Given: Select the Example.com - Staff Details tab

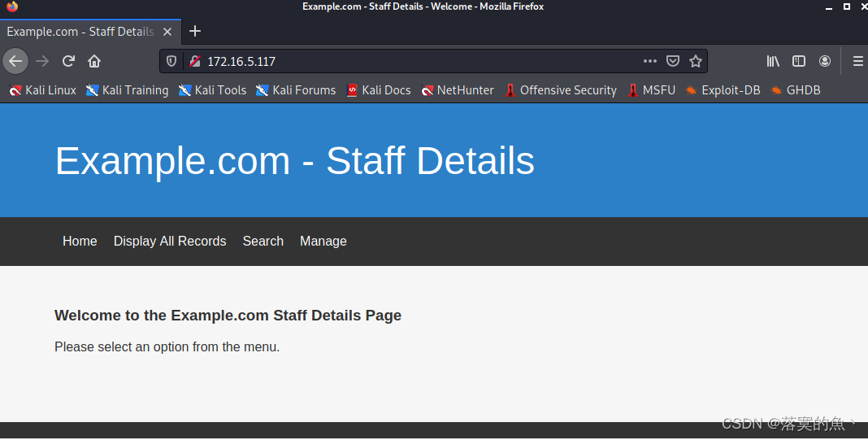Looking at the screenshot, I should [x=90, y=32].
